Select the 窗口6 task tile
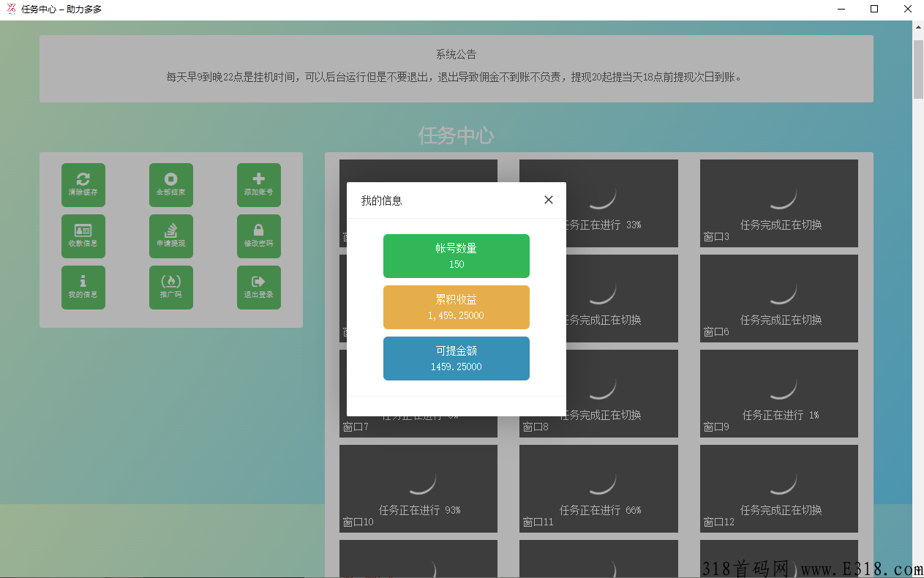The width and height of the screenshot is (924, 578). 779,299
